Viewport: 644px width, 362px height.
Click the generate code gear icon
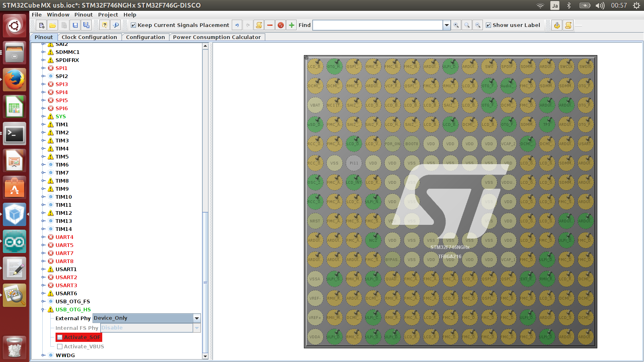(557, 25)
